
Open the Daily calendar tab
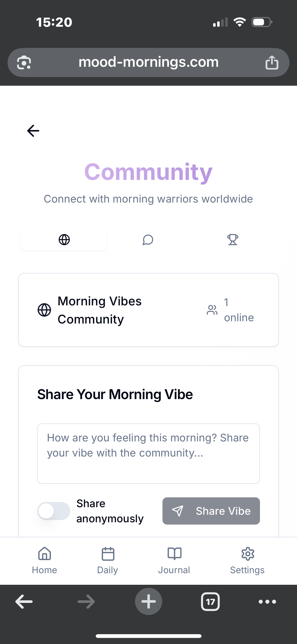click(108, 560)
